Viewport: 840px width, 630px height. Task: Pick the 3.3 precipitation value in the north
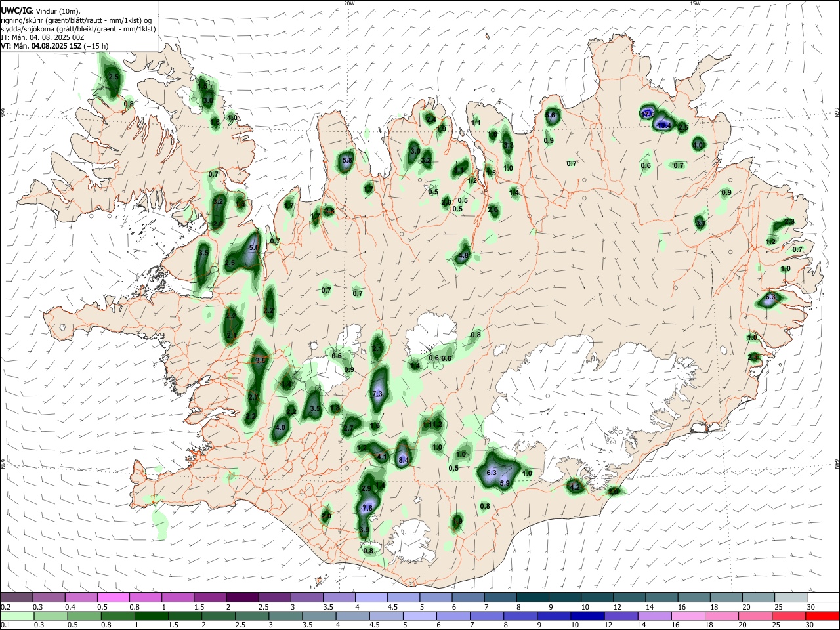pos(508,146)
